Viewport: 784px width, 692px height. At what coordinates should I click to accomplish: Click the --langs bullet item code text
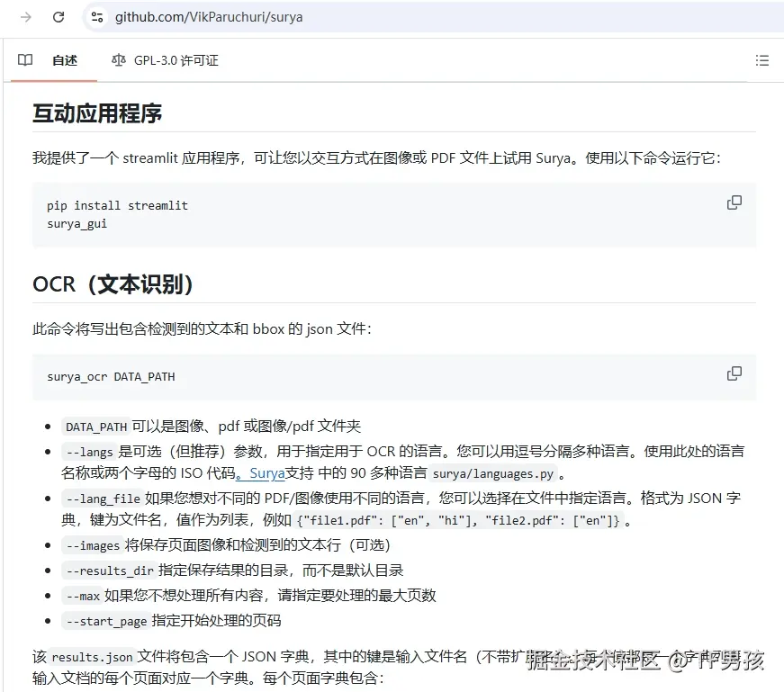pos(87,451)
